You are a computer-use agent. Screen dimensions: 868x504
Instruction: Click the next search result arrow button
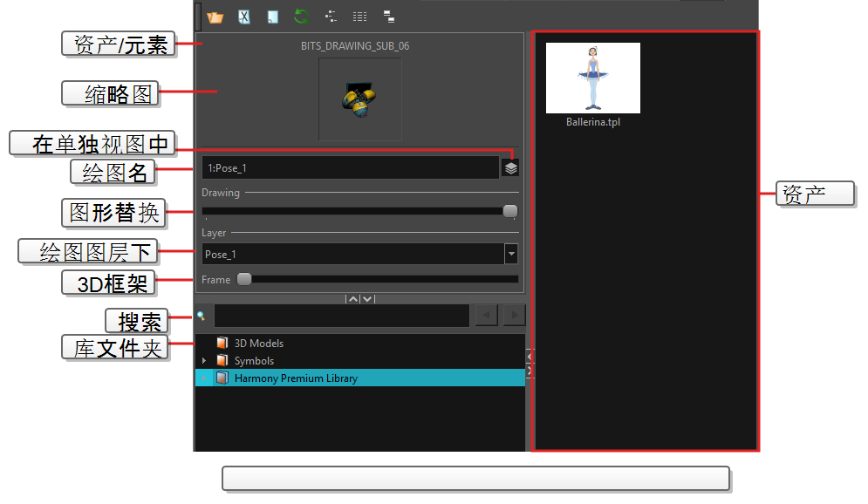point(514,315)
